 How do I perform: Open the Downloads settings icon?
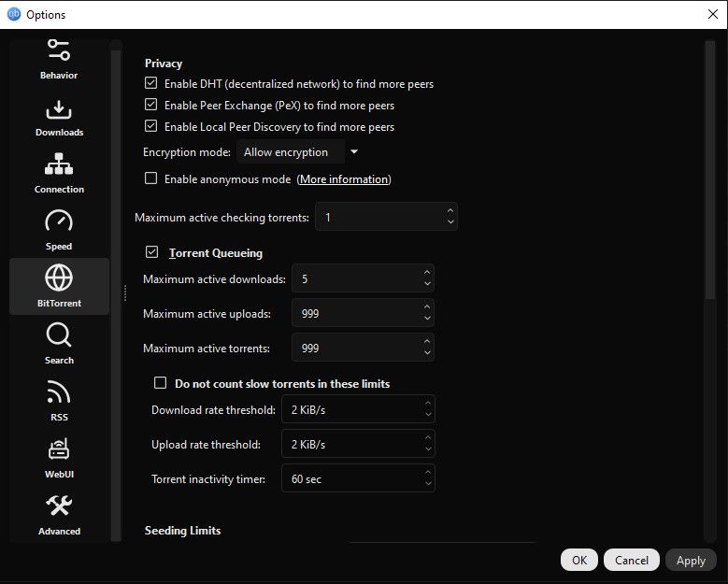(x=59, y=109)
